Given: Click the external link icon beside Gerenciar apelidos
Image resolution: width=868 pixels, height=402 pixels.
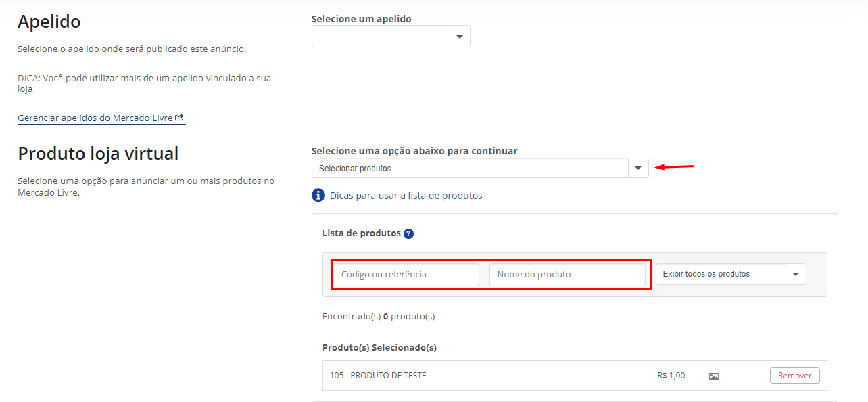Looking at the screenshot, I should tap(179, 118).
